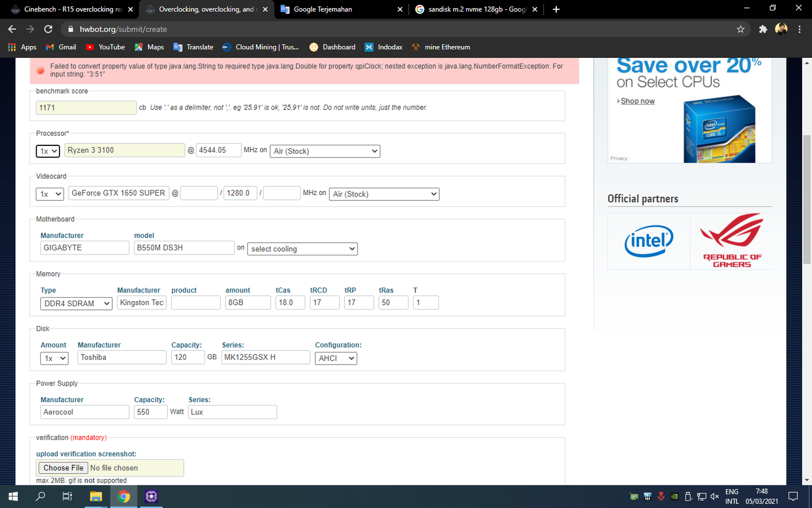
Task: Click the Choose File button
Action: tap(63, 468)
